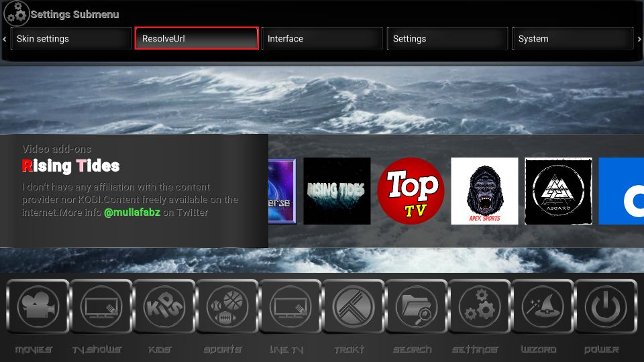Open the blue add-on tile at right edge

[621, 191]
